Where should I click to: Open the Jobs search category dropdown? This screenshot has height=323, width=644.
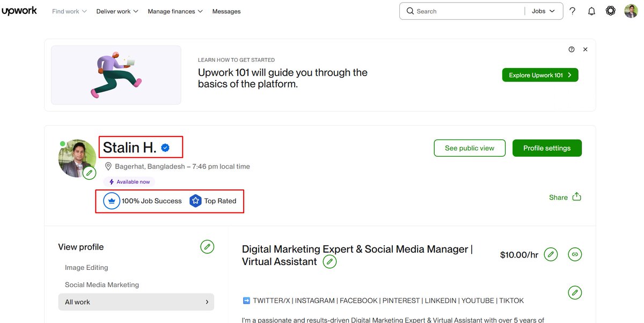[x=543, y=11]
